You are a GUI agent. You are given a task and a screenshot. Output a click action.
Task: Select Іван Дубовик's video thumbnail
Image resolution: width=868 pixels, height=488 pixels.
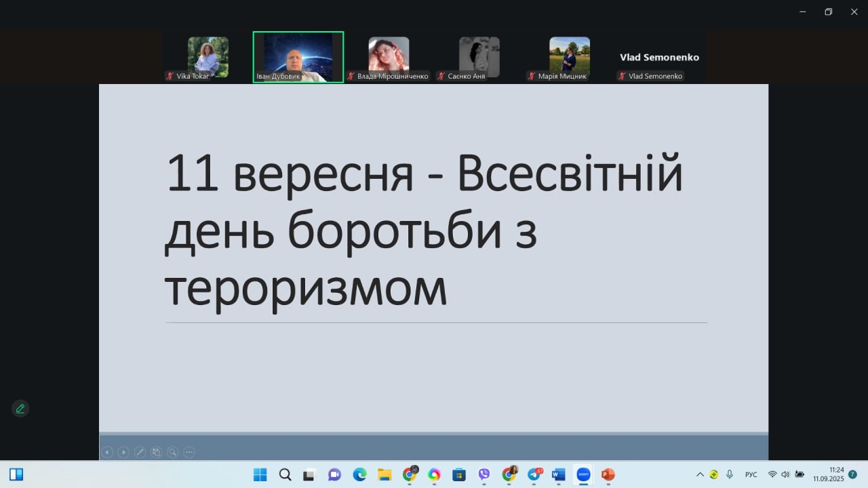[298, 58]
